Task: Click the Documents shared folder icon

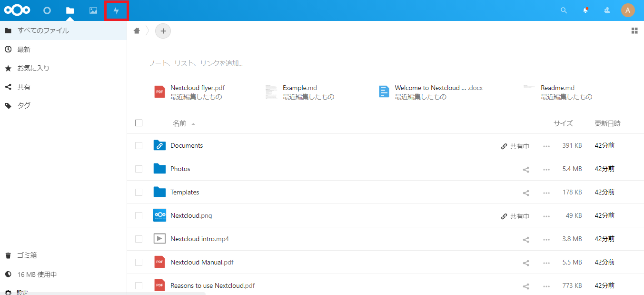Action: coord(159,145)
